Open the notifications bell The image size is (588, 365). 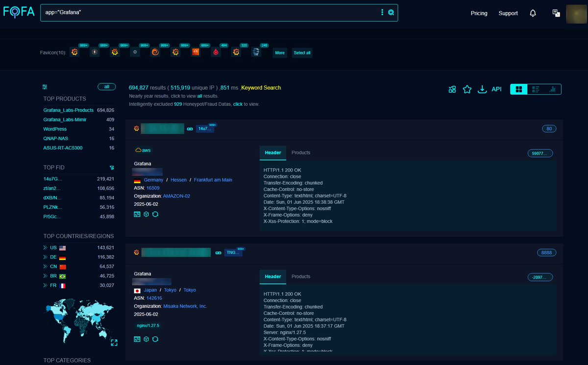pos(533,13)
